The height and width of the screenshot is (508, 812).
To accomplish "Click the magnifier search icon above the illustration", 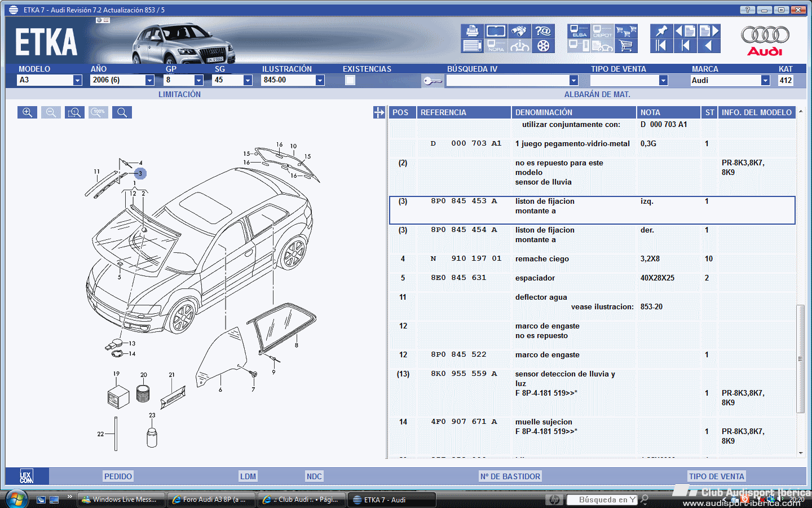I will [x=122, y=112].
